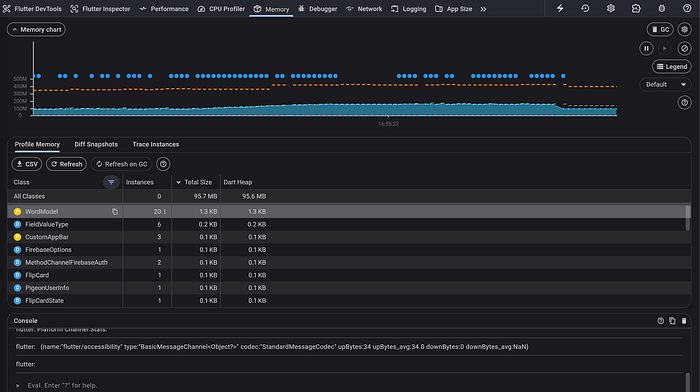Open DevTools settings gear in top bar

click(611, 8)
